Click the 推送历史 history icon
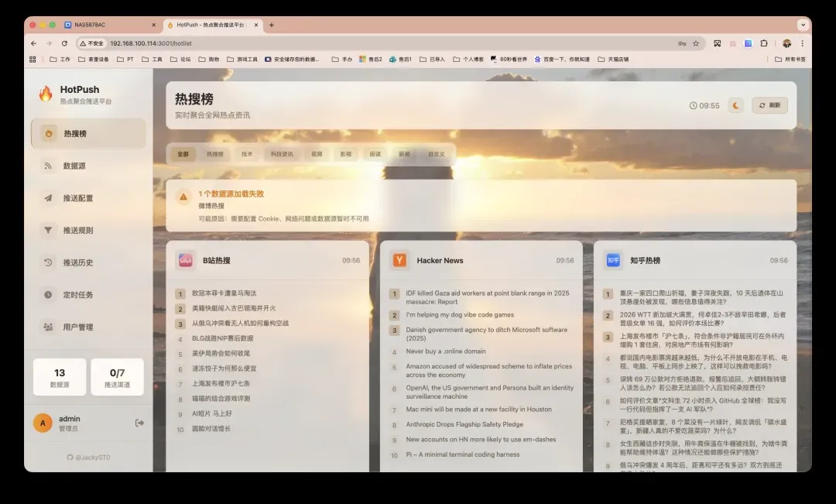The height and width of the screenshot is (504, 836). point(48,262)
